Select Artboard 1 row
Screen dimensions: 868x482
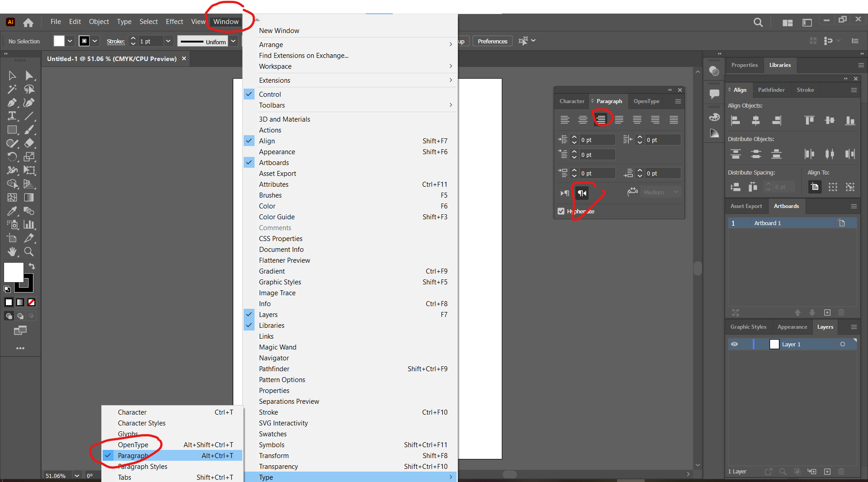[x=792, y=223]
